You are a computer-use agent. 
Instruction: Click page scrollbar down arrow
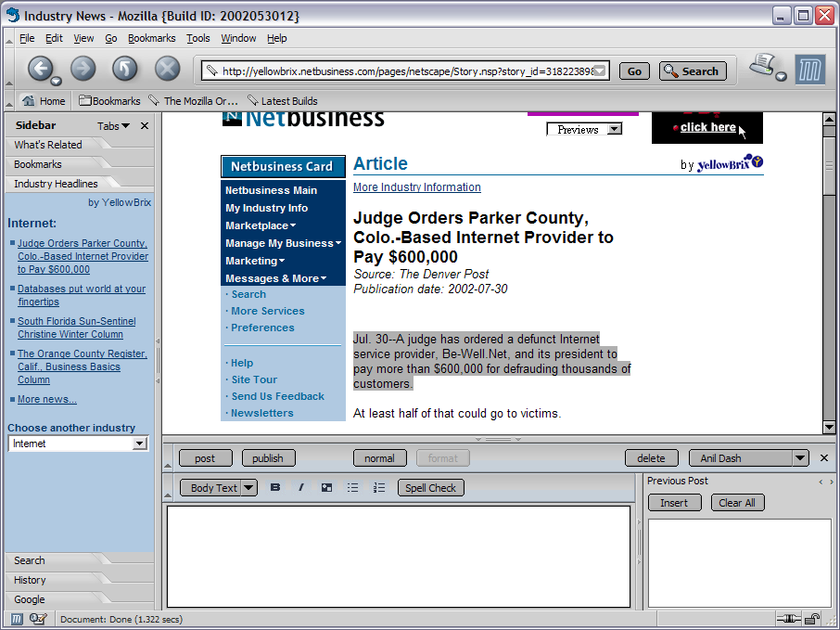tap(829, 428)
